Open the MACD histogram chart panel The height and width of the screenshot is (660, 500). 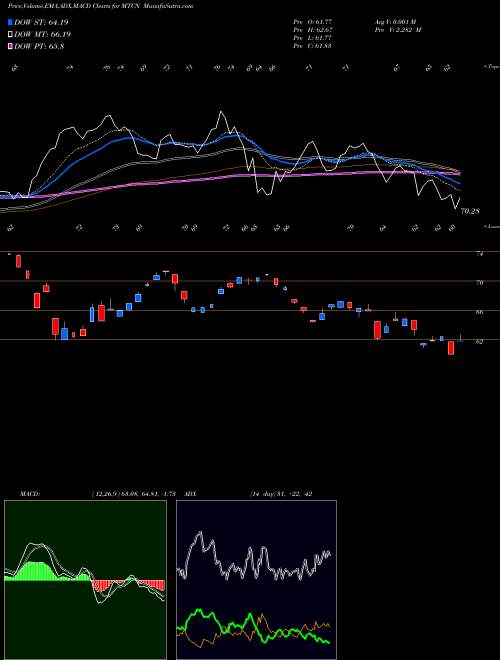[85, 580]
